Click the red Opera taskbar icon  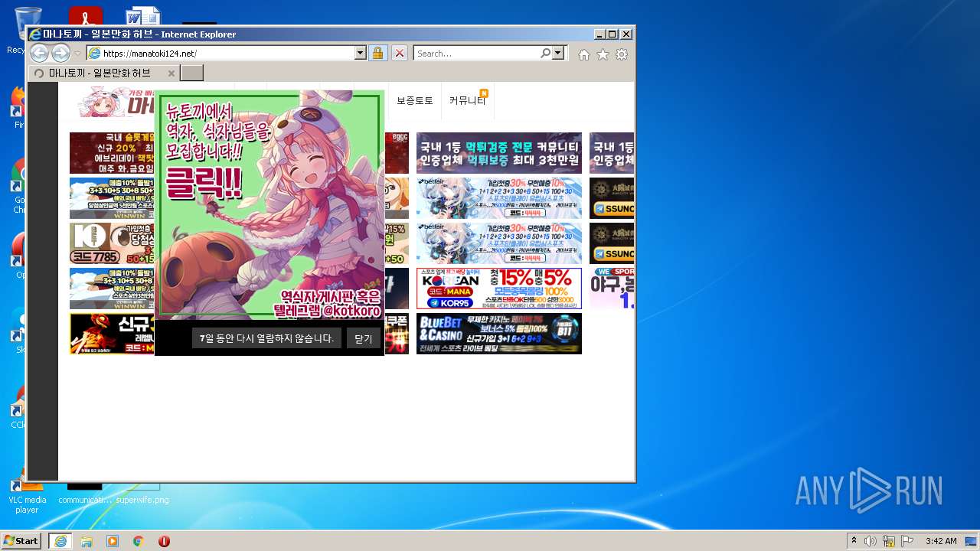[164, 541]
